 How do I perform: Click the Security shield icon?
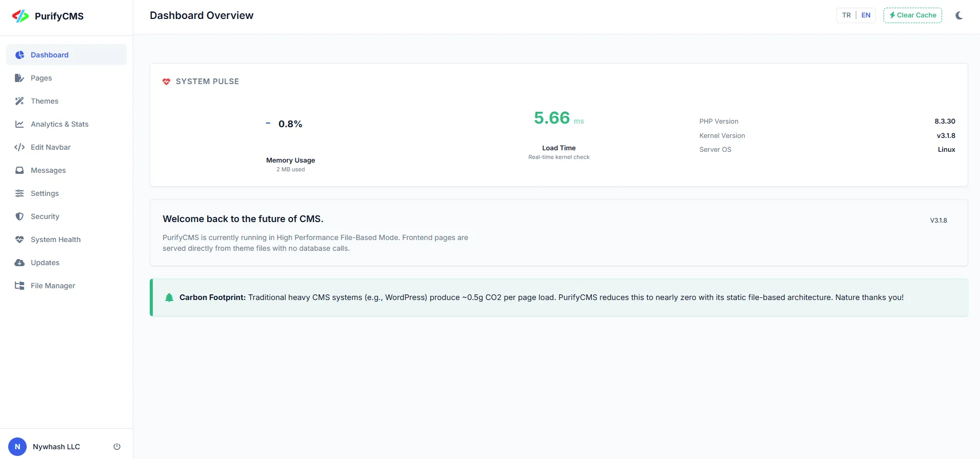19,216
